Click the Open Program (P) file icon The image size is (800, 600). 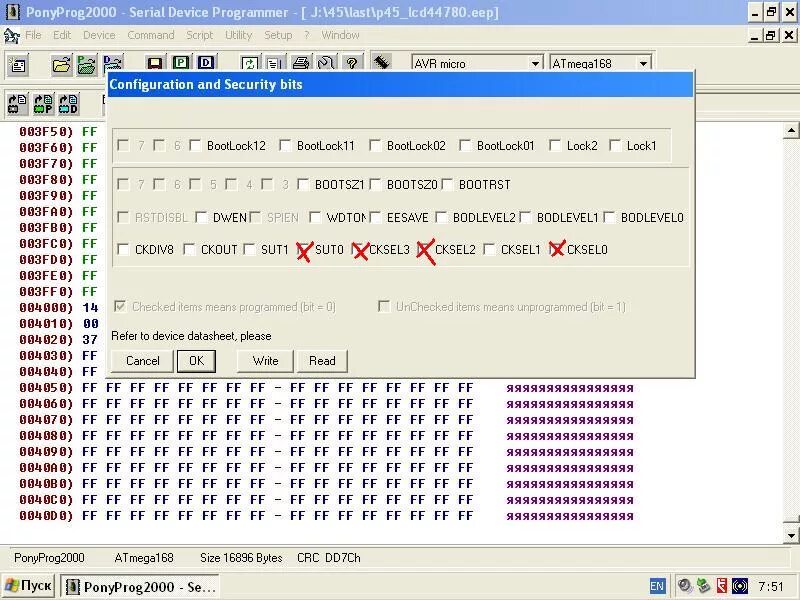87,65
